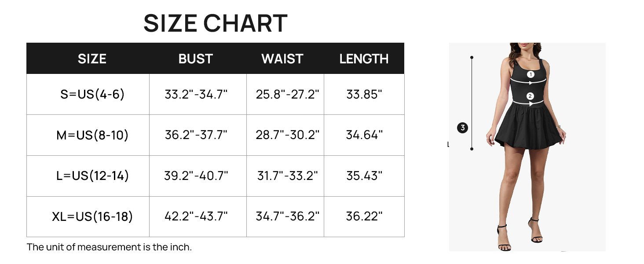Select the SIZE column header

pyautogui.click(x=92, y=59)
